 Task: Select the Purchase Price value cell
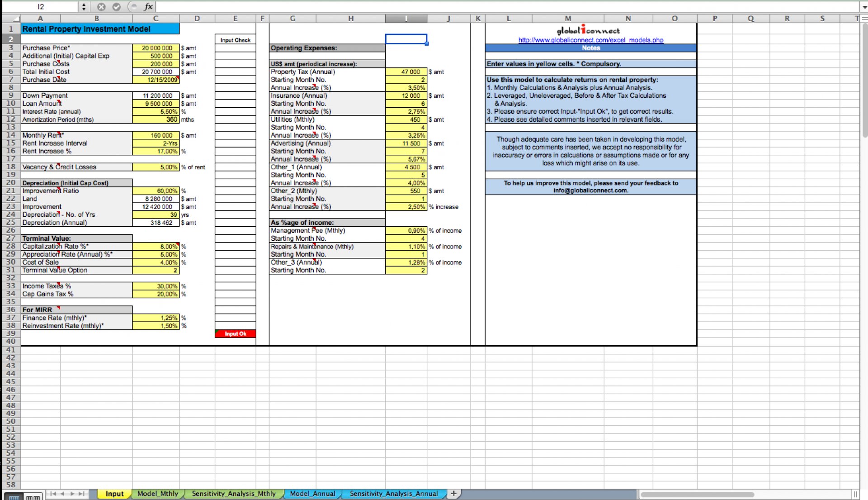[x=156, y=48]
